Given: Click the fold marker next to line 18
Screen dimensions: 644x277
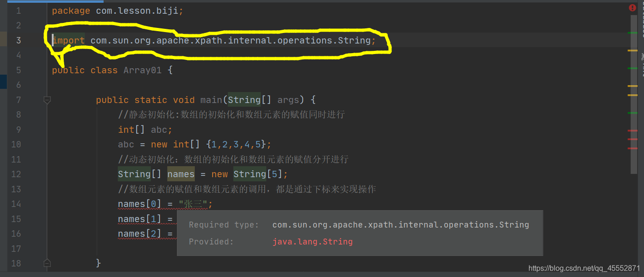Looking at the screenshot, I should pyautogui.click(x=47, y=263).
